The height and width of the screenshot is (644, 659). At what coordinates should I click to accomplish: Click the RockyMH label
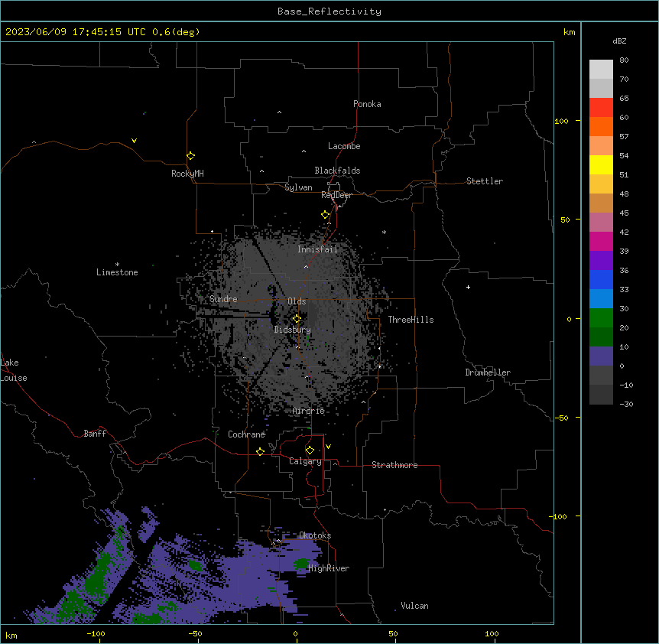pyautogui.click(x=187, y=174)
